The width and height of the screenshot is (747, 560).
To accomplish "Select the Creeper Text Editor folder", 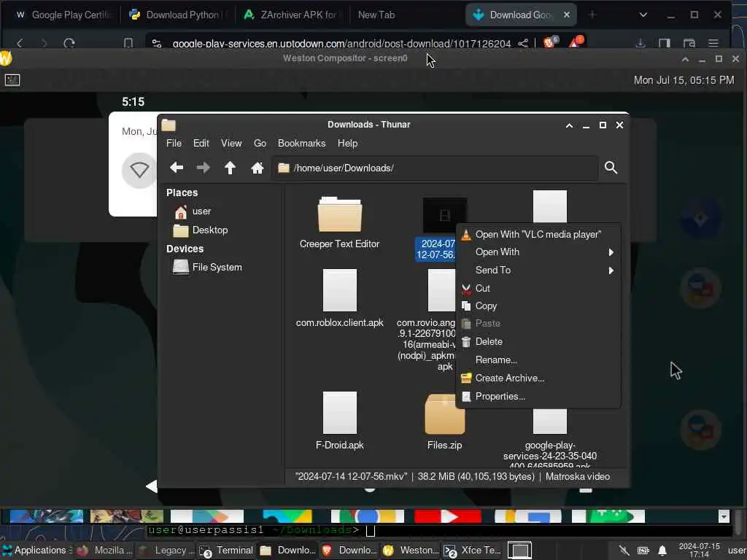I will coord(340,223).
